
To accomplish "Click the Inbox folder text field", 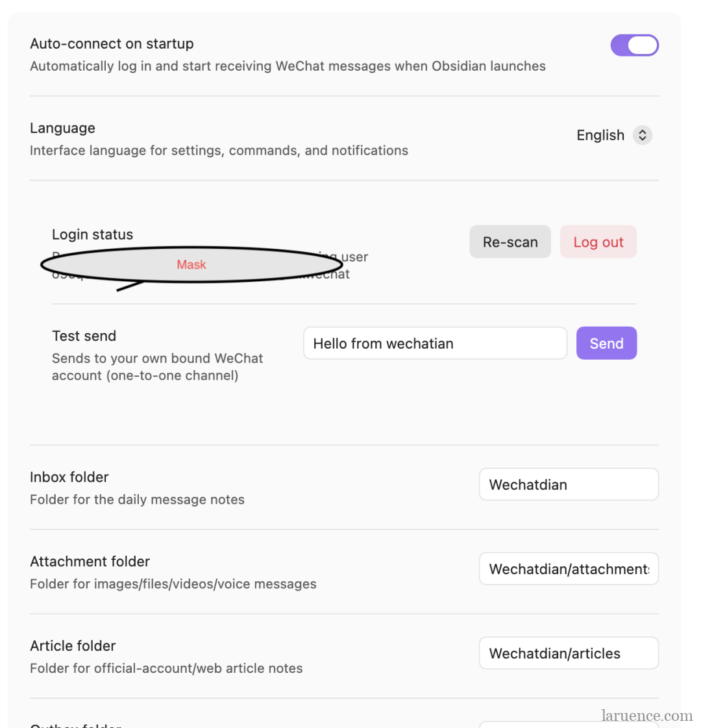I will tap(569, 484).
